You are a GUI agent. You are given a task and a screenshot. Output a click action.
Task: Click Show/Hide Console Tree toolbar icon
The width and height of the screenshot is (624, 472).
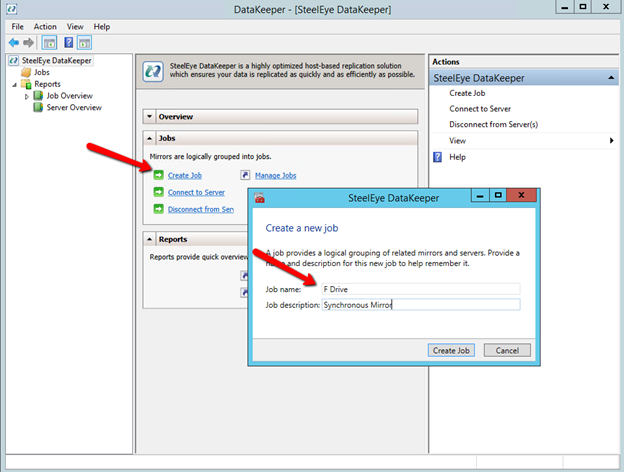[49, 43]
